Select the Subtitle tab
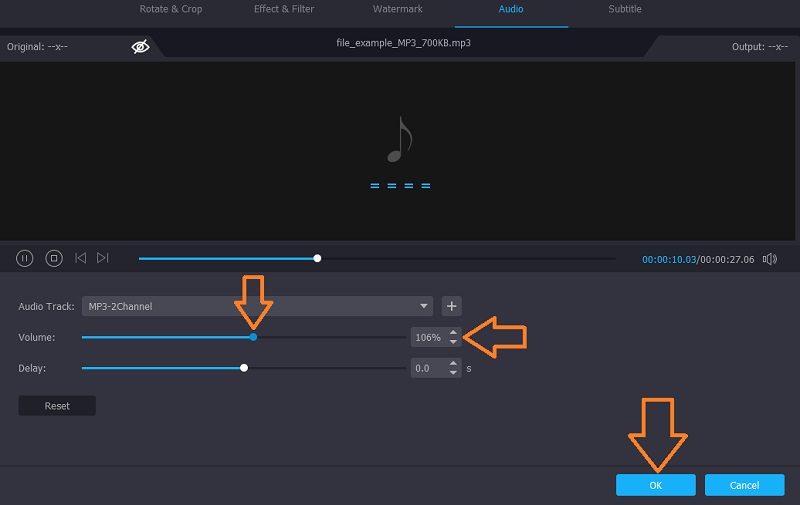800x505 pixels. (x=625, y=9)
